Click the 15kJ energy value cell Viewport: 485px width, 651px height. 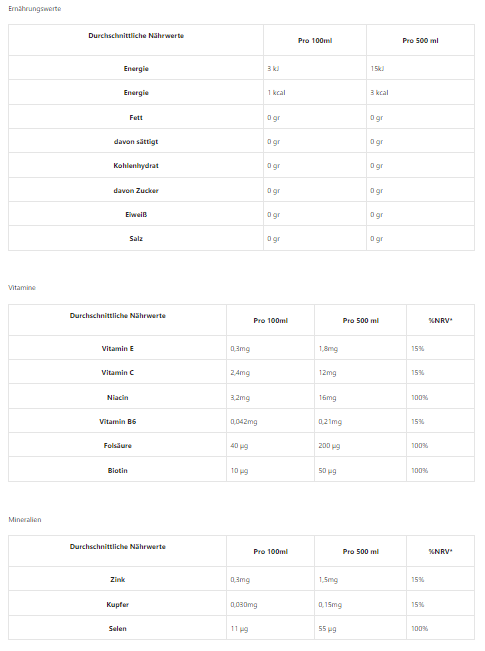pyautogui.click(x=377, y=69)
